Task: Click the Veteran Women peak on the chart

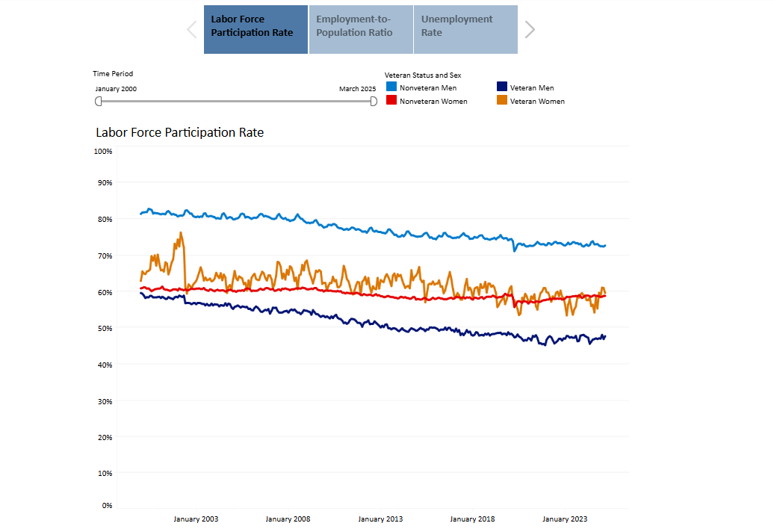Action: pos(181,232)
